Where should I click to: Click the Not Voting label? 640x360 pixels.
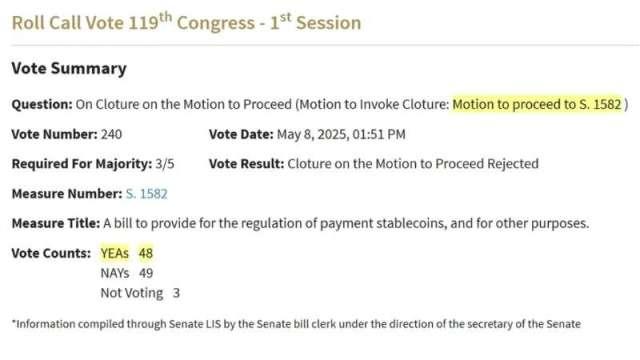[132, 293]
